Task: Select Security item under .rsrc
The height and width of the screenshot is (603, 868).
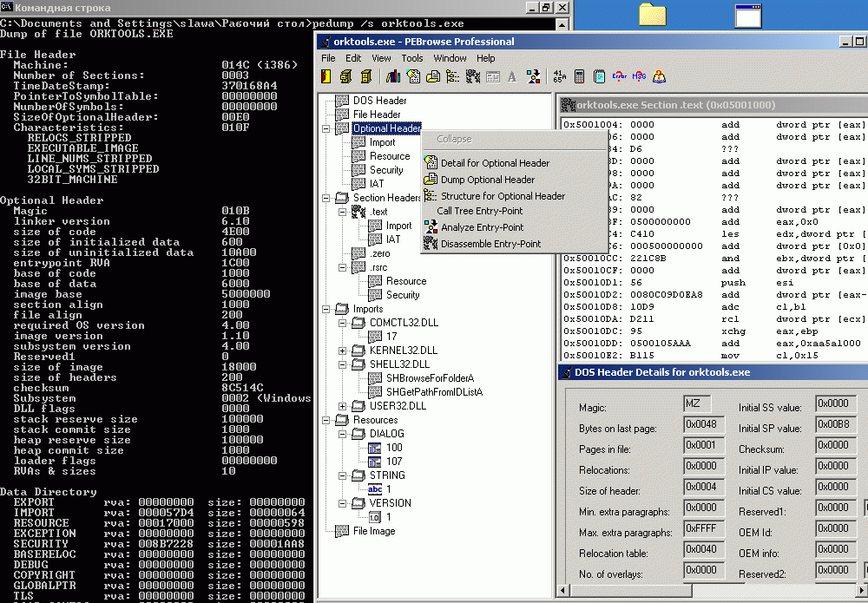Action: pos(403,295)
